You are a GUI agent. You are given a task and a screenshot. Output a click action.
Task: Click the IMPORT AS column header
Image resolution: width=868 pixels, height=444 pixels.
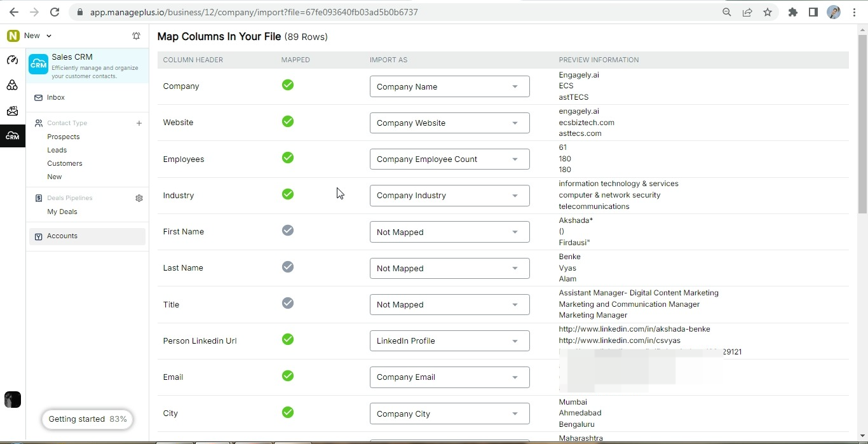point(388,60)
